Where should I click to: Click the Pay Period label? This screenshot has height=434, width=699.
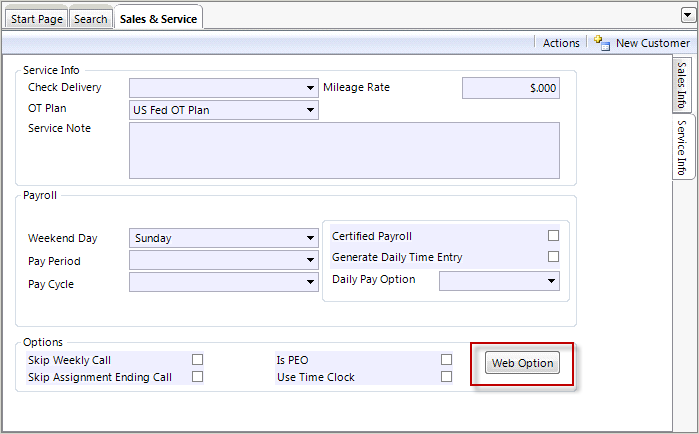point(54,261)
